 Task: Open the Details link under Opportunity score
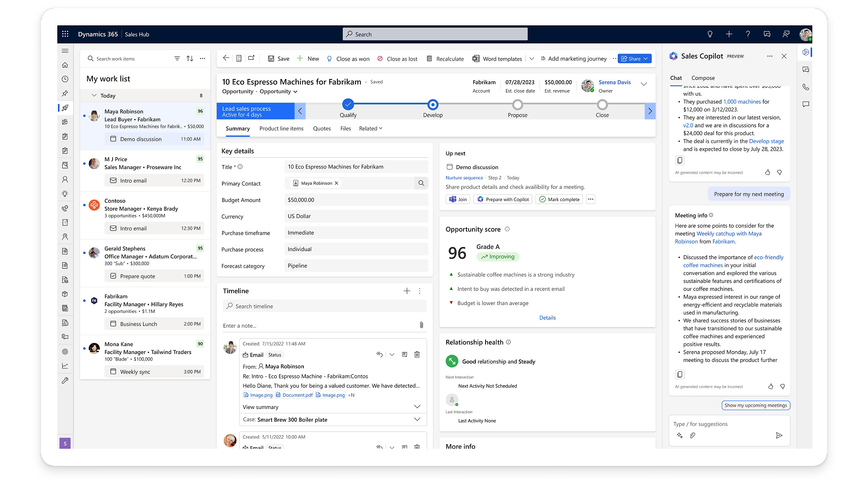tap(547, 318)
